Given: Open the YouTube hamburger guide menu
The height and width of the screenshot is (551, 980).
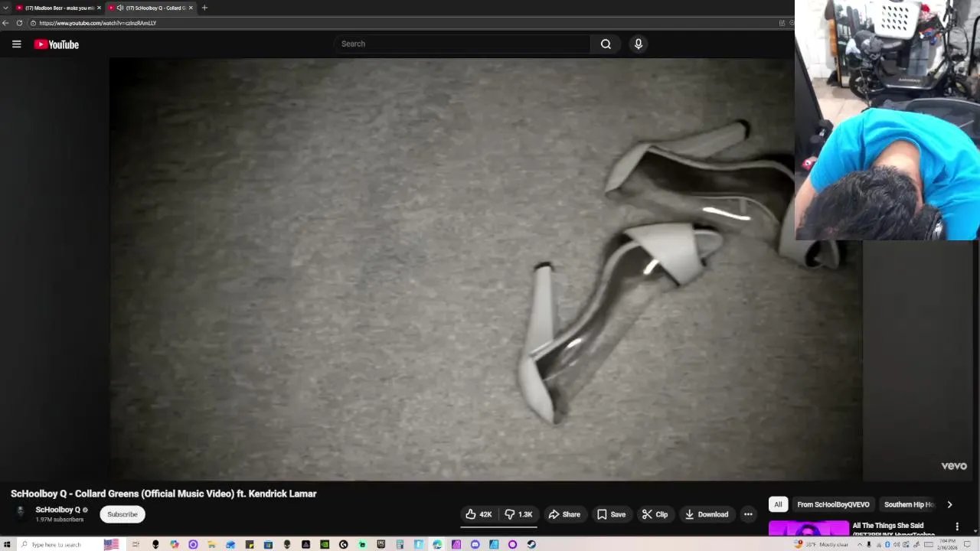Looking at the screenshot, I should click(x=16, y=44).
